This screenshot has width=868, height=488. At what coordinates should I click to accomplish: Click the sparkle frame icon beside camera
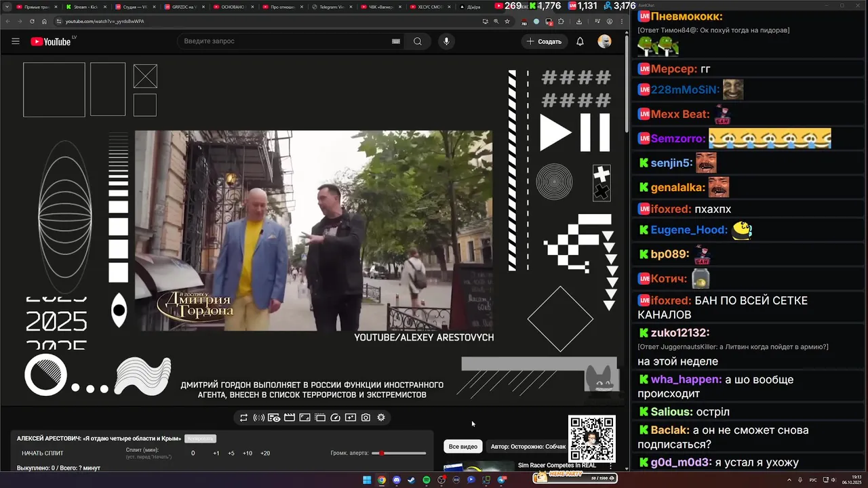point(351,418)
